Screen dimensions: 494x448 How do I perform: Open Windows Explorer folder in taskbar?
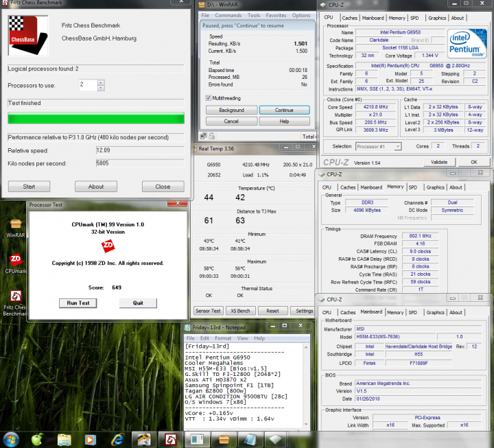(x=64, y=440)
